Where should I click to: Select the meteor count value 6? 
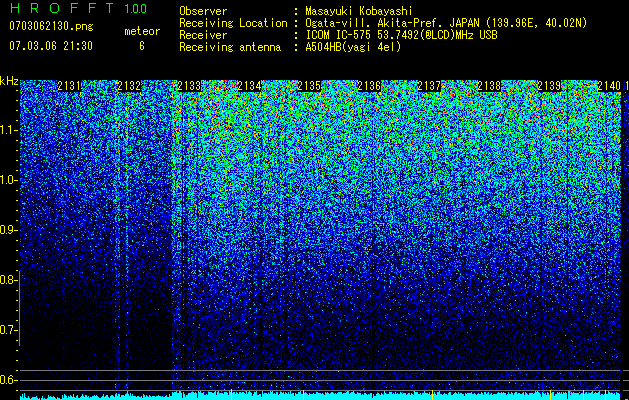click(142, 46)
